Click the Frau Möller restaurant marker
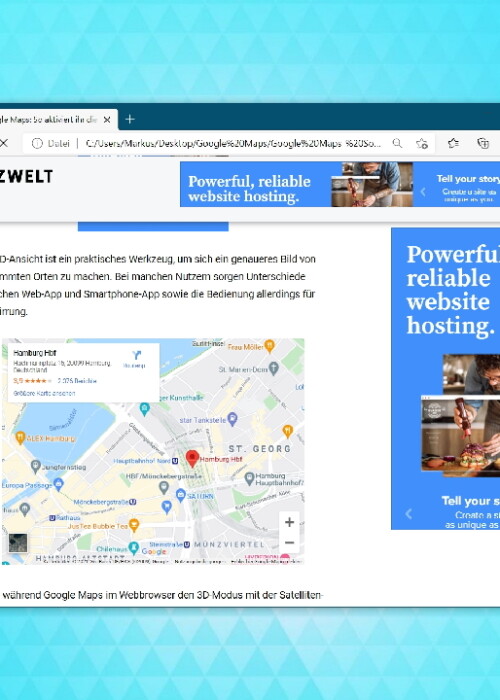This screenshot has width=500, height=700. coord(269,346)
